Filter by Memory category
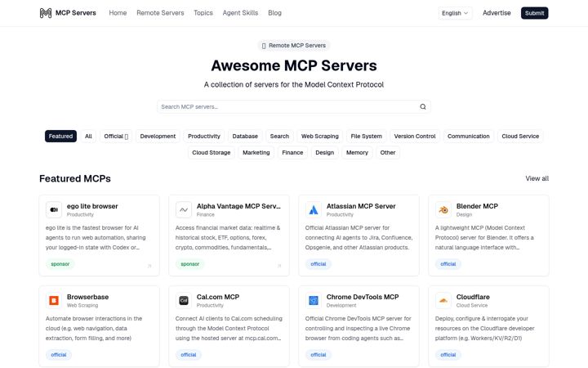This screenshot has width=588, height=368. [357, 152]
